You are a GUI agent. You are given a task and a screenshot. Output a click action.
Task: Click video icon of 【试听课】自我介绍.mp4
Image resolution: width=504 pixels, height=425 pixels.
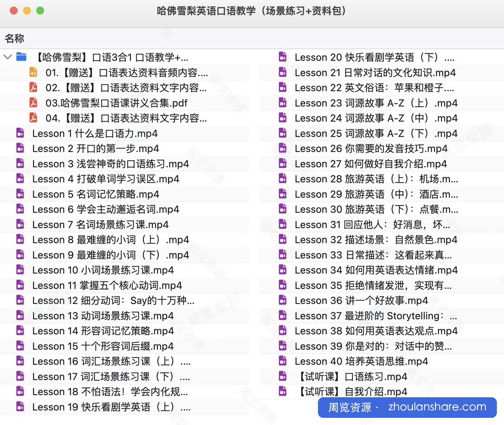click(x=283, y=391)
